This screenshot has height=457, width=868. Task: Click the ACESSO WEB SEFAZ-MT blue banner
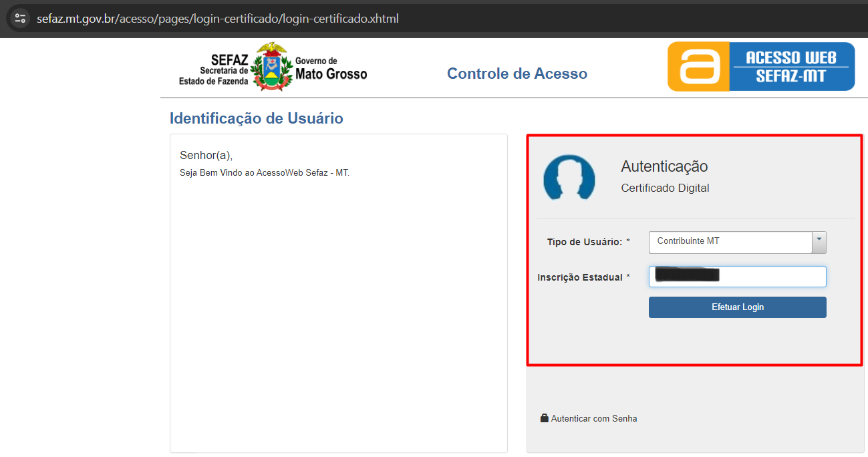pos(791,67)
